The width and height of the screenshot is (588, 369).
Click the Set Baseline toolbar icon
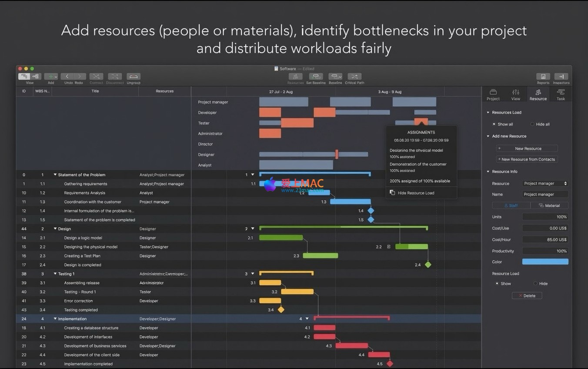tap(315, 77)
